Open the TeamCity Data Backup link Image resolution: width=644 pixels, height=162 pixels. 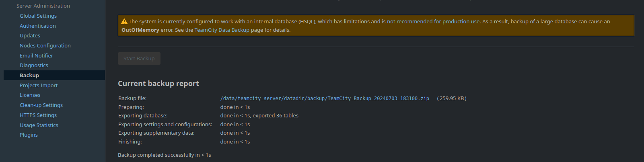click(x=222, y=30)
